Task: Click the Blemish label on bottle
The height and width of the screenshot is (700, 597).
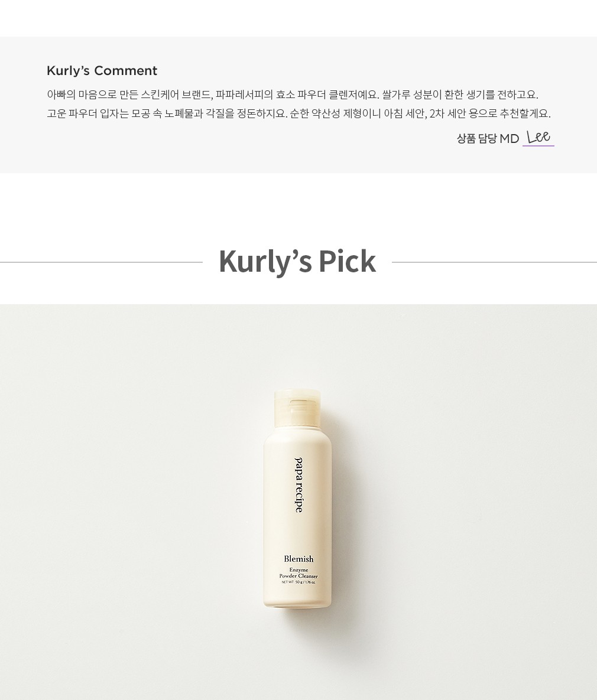Action: point(298,559)
